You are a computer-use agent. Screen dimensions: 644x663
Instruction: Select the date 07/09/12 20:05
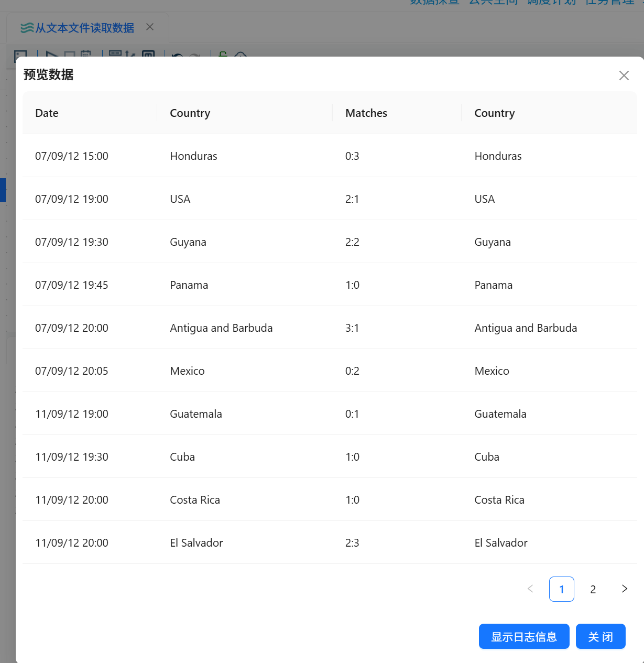pos(72,371)
